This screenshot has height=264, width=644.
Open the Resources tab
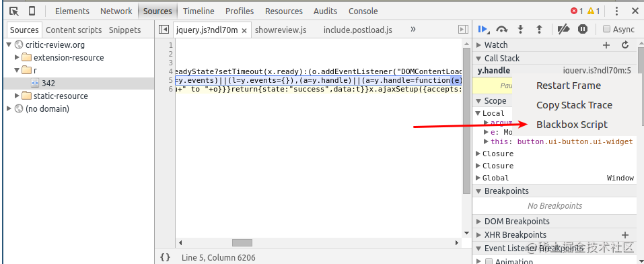pyautogui.click(x=284, y=11)
